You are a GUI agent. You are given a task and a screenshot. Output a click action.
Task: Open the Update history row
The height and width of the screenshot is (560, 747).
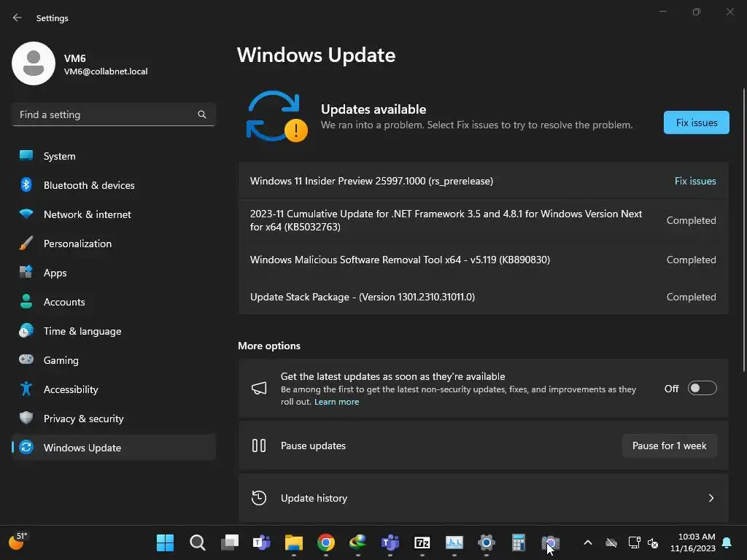(484, 498)
